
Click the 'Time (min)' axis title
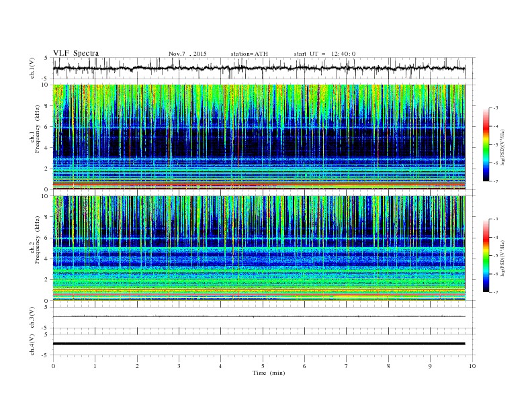coord(269,373)
